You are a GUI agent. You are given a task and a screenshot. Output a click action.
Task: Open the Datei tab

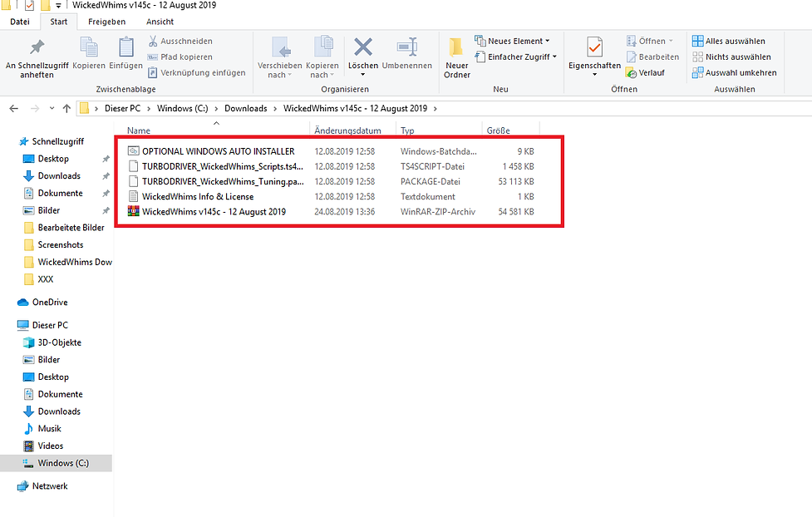click(20, 22)
